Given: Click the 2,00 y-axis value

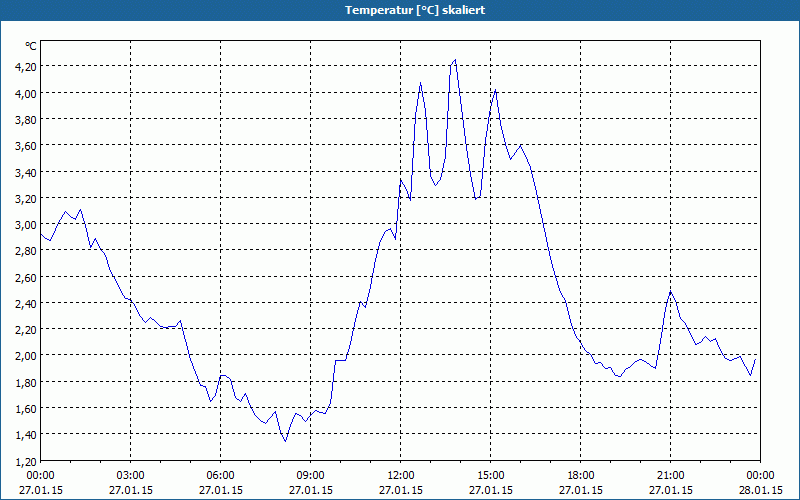Looking at the screenshot, I should (26, 356).
